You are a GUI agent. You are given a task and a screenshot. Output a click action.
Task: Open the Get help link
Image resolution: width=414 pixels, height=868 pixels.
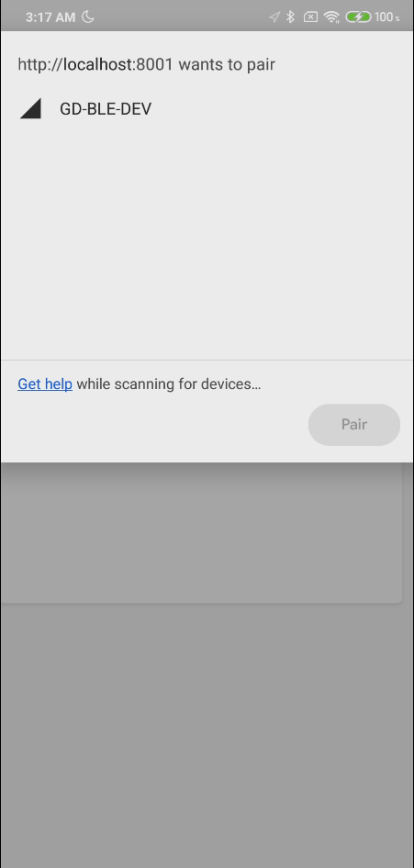tap(45, 384)
